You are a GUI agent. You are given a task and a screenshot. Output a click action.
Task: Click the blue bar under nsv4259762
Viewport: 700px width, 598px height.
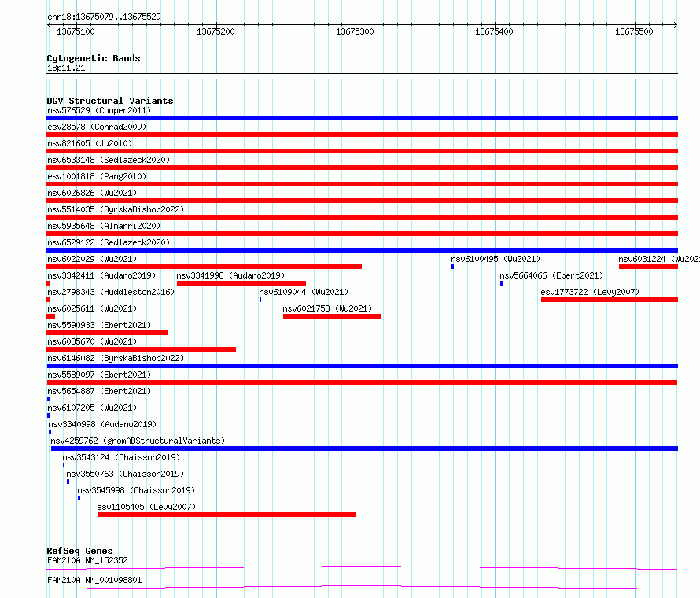coord(364,448)
